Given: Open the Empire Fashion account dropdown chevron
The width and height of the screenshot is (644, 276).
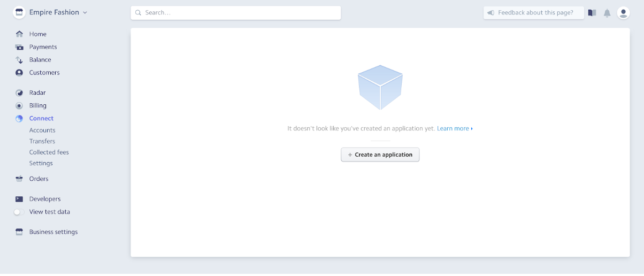Looking at the screenshot, I should tap(85, 12).
